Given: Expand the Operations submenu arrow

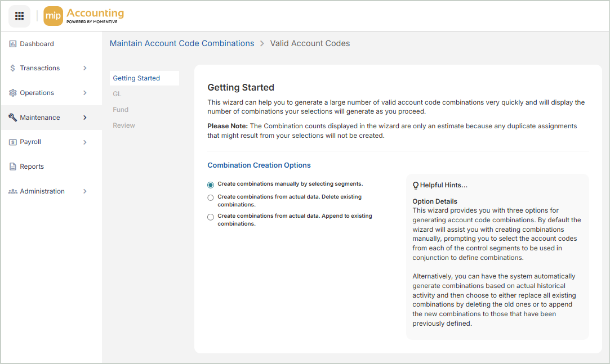Looking at the screenshot, I should pos(85,93).
